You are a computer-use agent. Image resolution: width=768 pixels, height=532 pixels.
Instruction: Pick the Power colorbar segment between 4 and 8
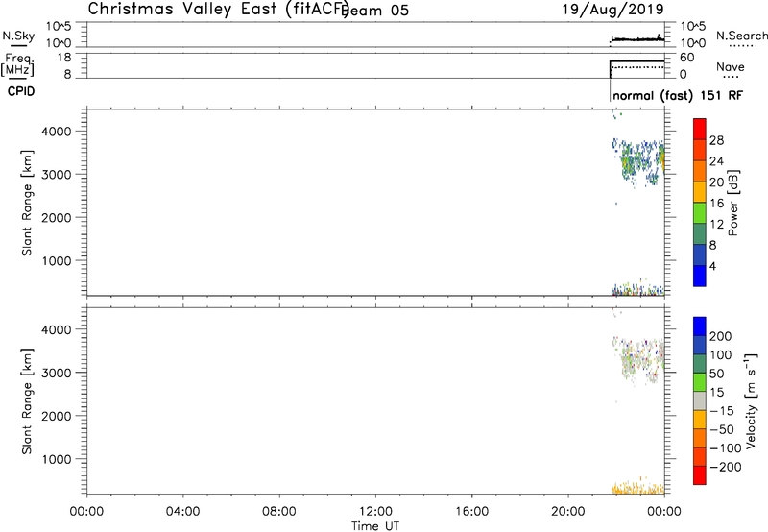[700, 255]
